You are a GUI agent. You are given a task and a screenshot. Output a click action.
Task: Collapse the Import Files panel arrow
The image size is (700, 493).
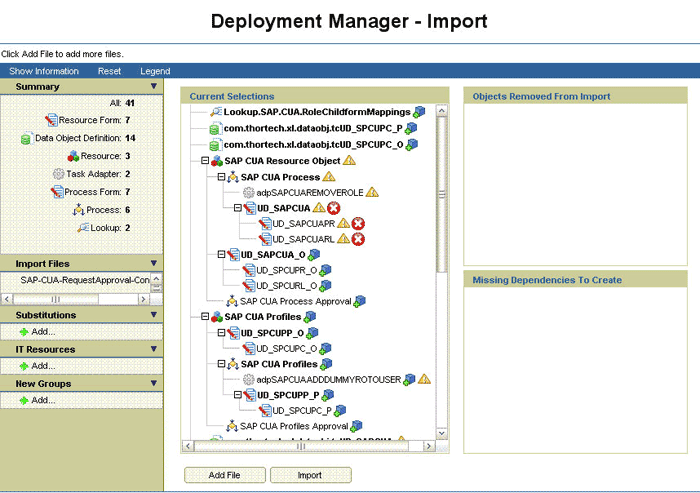click(x=154, y=263)
